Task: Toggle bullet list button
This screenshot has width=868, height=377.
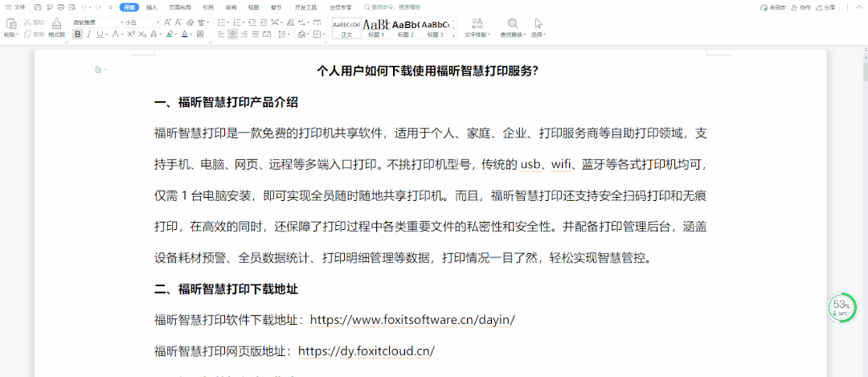Action: (x=222, y=23)
